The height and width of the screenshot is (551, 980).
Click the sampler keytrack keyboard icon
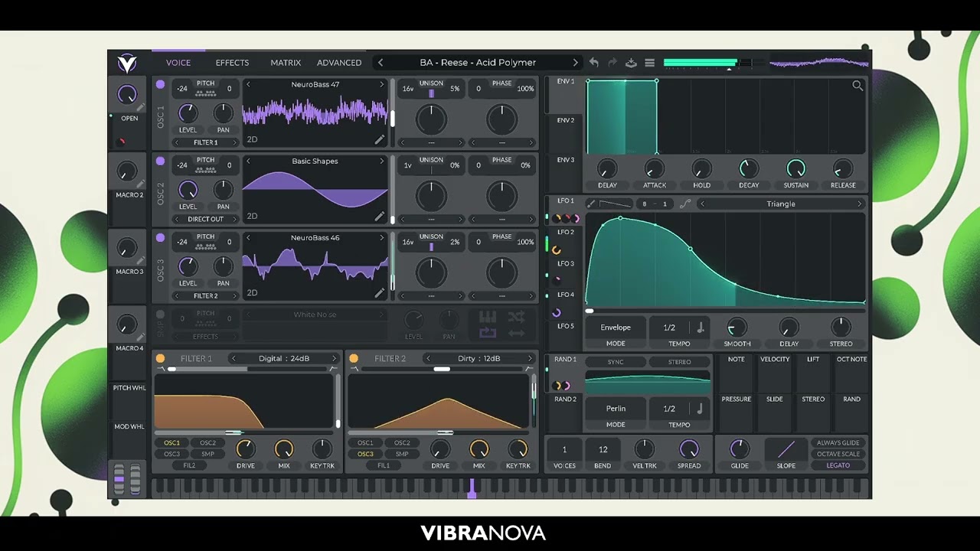[488, 317]
